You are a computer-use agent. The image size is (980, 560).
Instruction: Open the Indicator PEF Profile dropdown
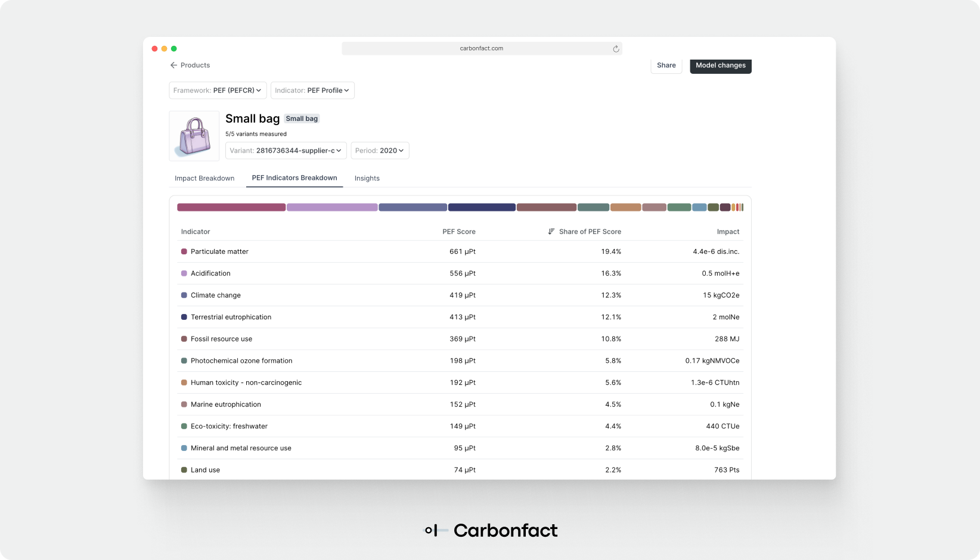click(312, 90)
